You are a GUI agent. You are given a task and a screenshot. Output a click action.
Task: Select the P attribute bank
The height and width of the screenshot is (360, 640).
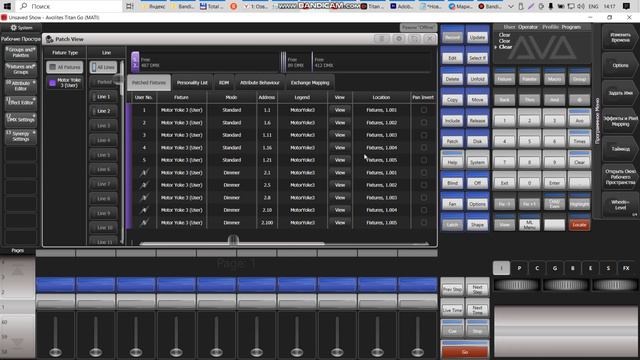[x=519, y=268]
